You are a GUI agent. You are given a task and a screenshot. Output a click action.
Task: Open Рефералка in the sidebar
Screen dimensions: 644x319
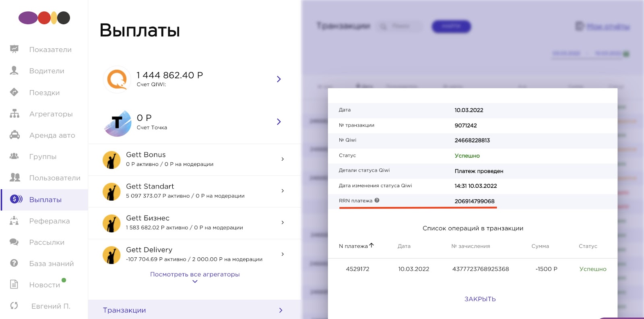(50, 221)
